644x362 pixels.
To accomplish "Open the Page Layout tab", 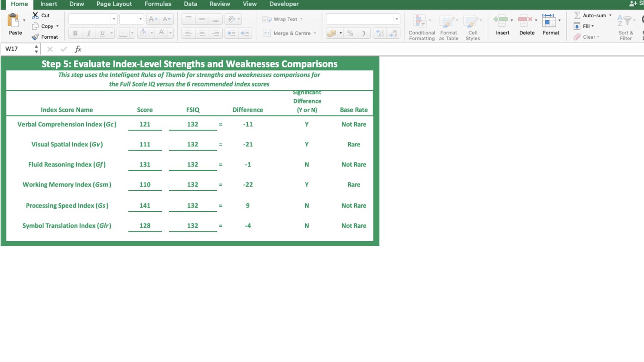I will tap(114, 4).
